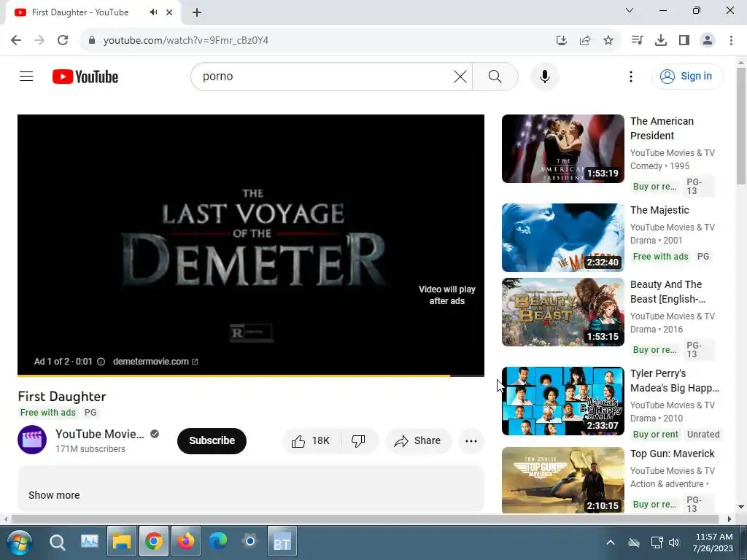Click the ad progress bar
This screenshot has width=747, height=560.
point(251,376)
